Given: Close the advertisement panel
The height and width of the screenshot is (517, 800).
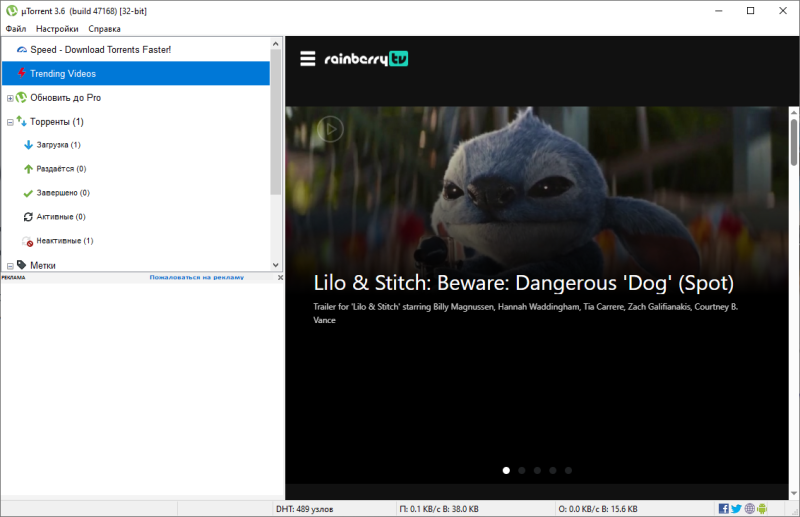Looking at the screenshot, I should [x=280, y=277].
